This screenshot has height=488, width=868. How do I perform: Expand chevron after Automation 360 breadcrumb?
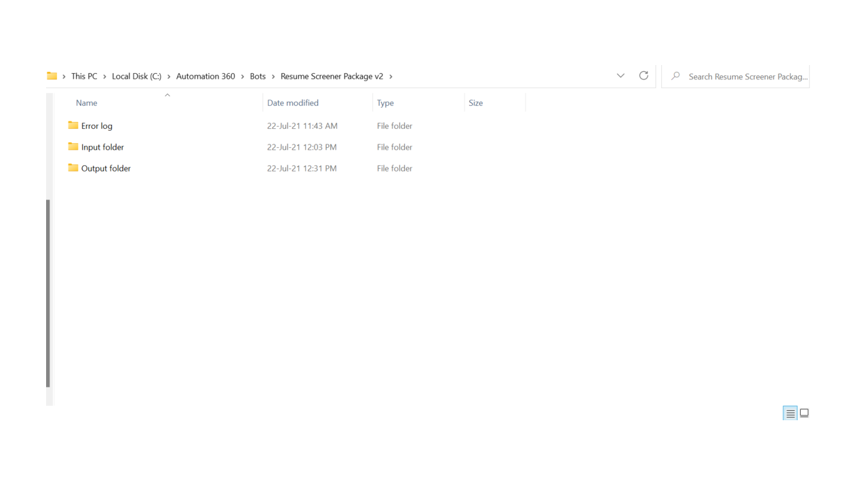tap(242, 77)
